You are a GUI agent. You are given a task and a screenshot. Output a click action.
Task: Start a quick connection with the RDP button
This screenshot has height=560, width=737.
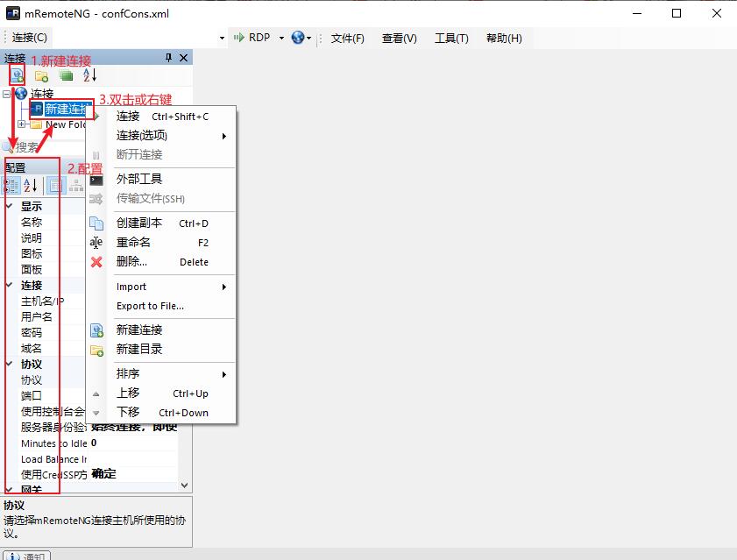point(252,38)
